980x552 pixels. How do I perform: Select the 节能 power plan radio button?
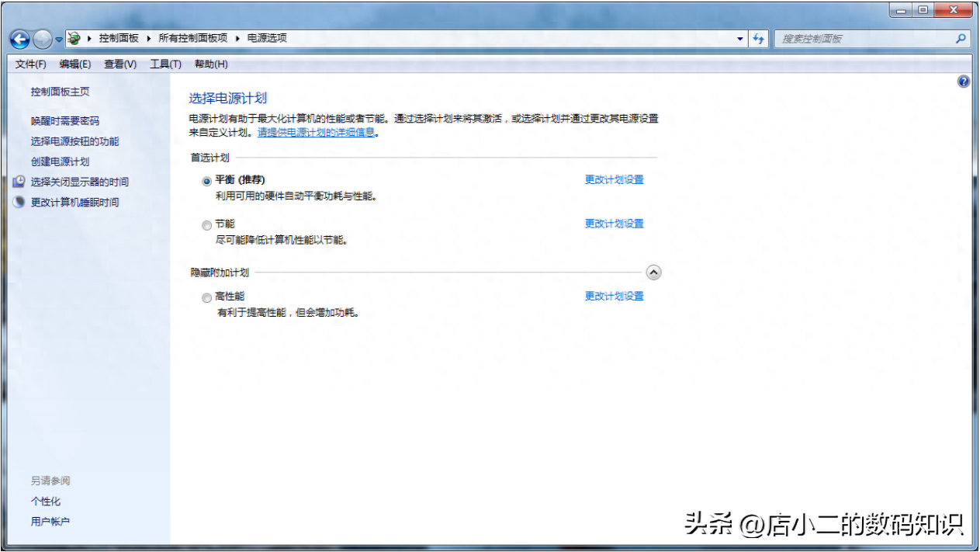pos(206,225)
